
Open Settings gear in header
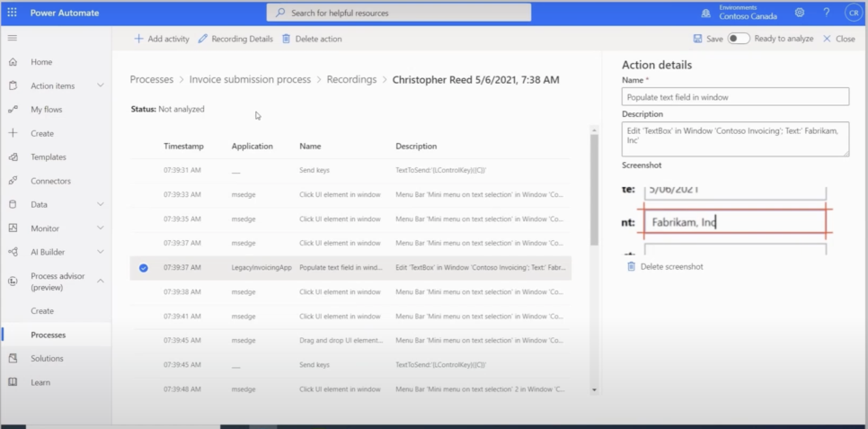click(800, 13)
